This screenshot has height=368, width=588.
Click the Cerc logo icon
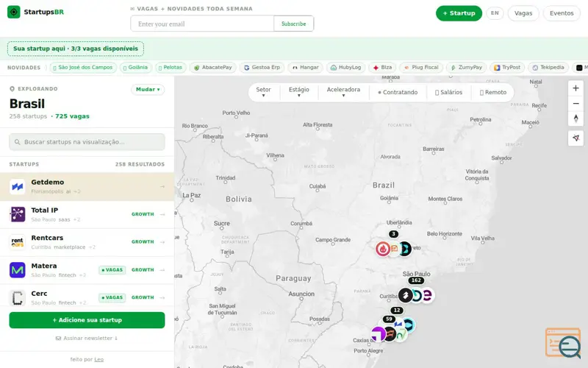[x=17, y=298]
